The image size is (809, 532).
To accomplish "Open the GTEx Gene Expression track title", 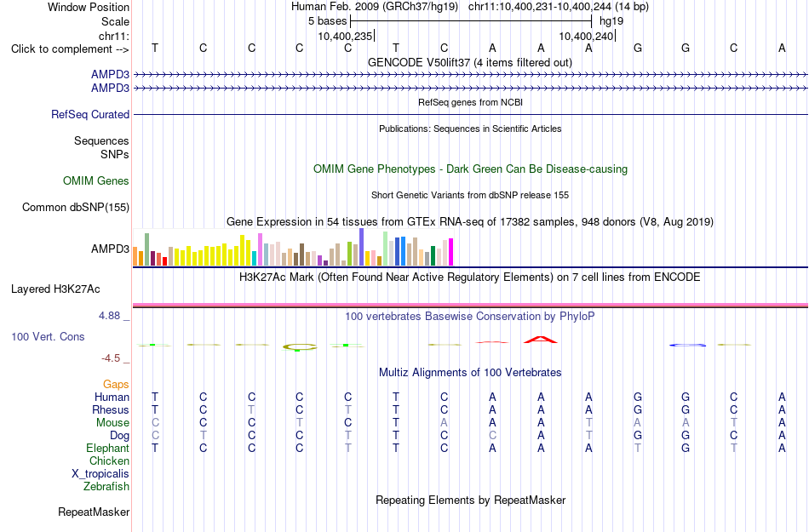I will (470, 221).
